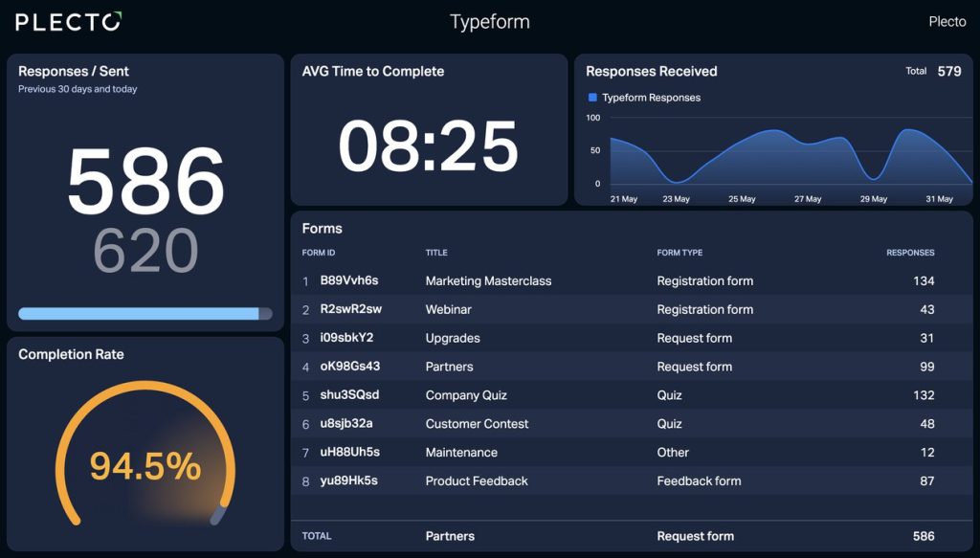Open the Company Quiz form

[x=632, y=395]
